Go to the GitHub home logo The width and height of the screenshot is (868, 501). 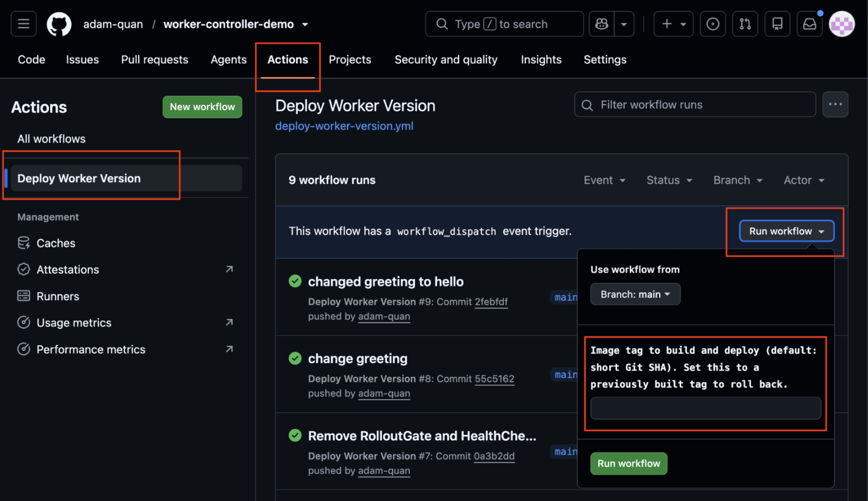(59, 24)
